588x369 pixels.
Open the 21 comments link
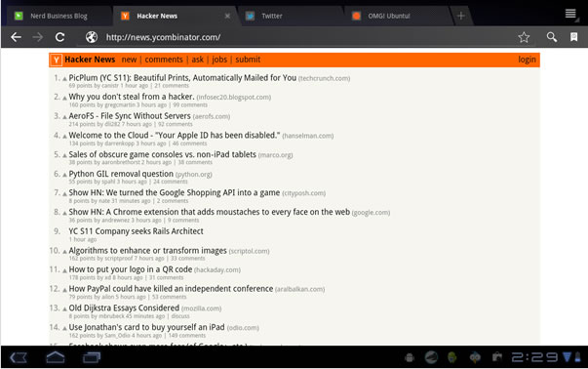172,86
